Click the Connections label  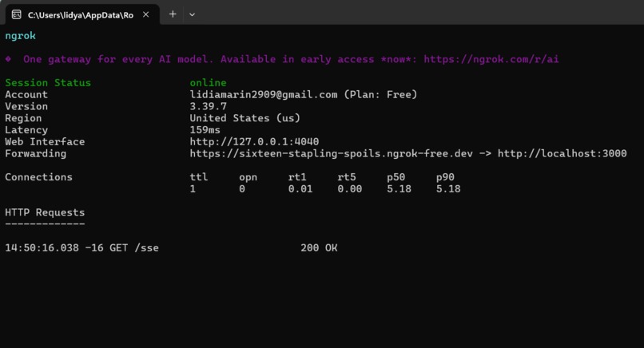pyautogui.click(x=38, y=177)
